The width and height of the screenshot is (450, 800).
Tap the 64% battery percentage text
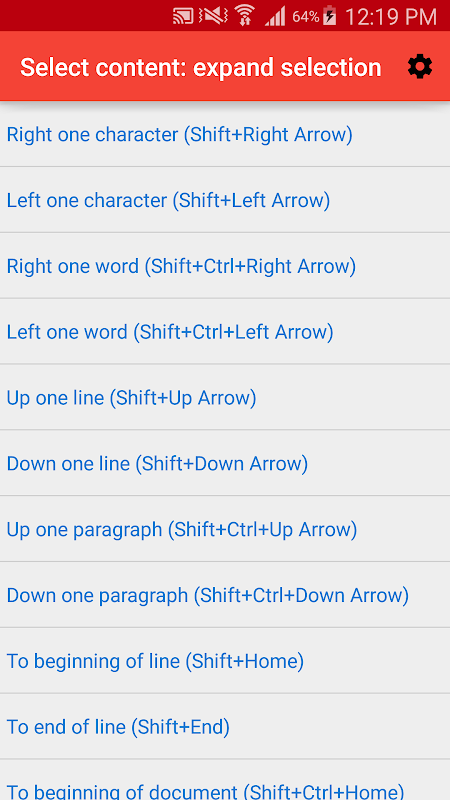click(306, 17)
